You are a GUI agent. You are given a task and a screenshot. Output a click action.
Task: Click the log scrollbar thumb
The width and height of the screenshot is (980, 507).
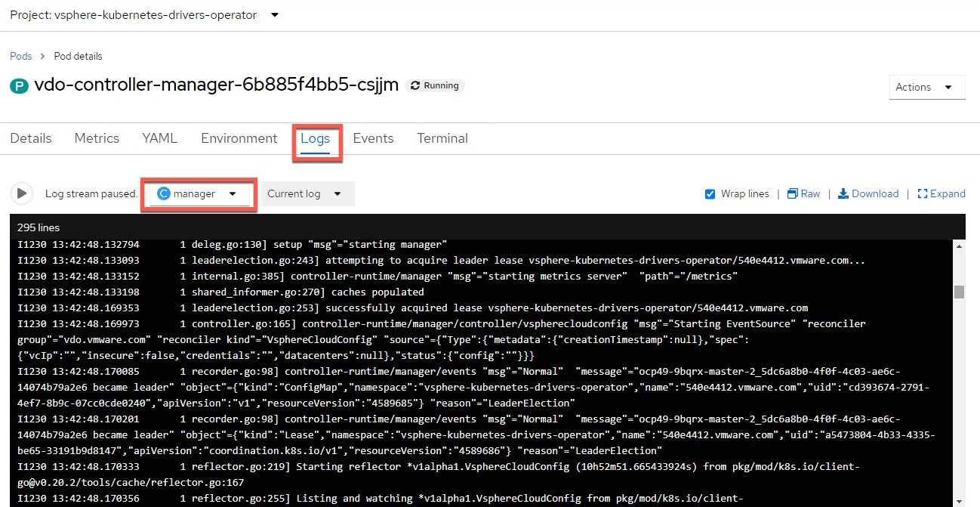point(959,292)
